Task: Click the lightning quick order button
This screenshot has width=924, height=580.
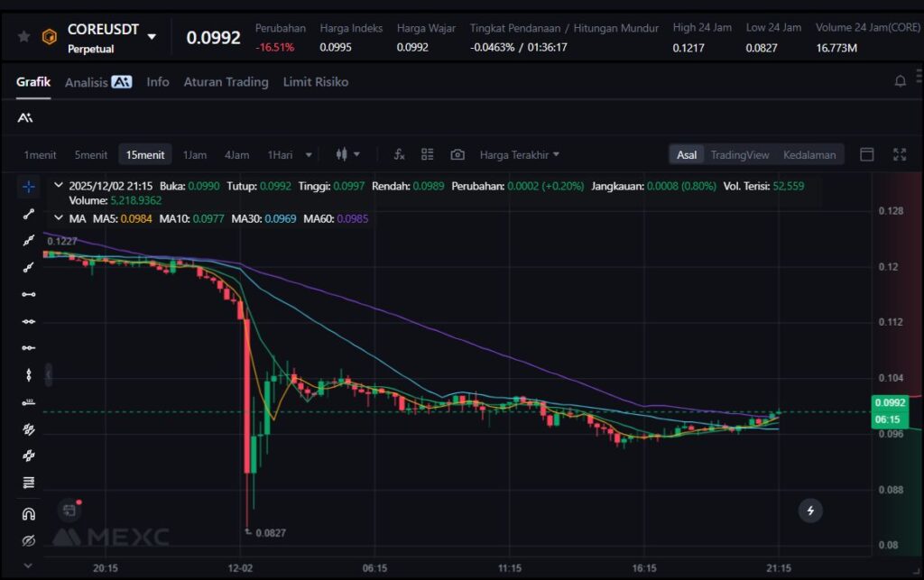Action: (810, 511)
